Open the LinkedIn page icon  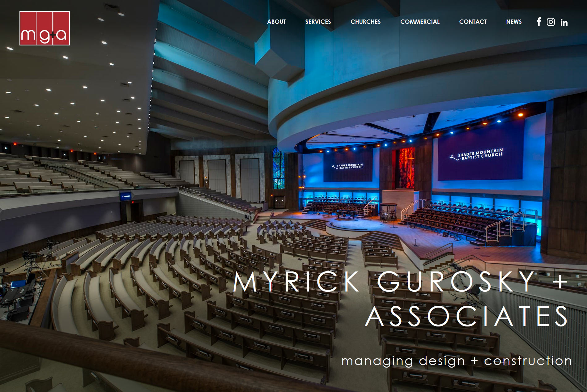[564, 22]
